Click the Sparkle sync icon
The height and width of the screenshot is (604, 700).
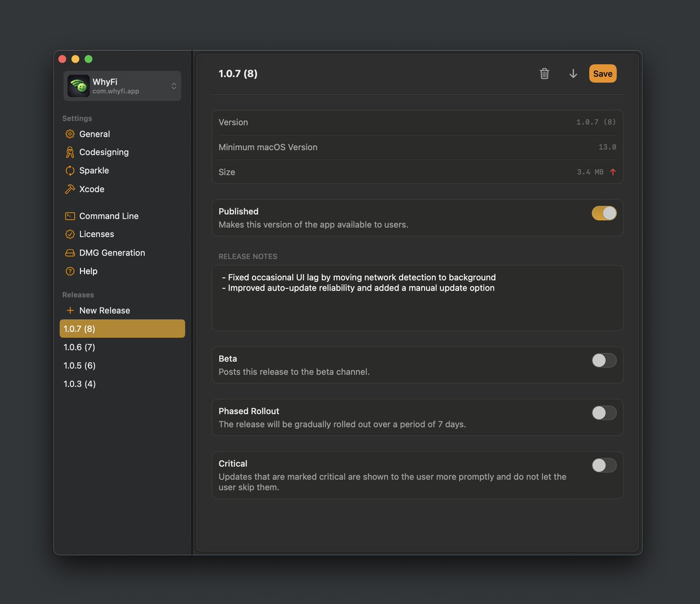tap(70, 170)
